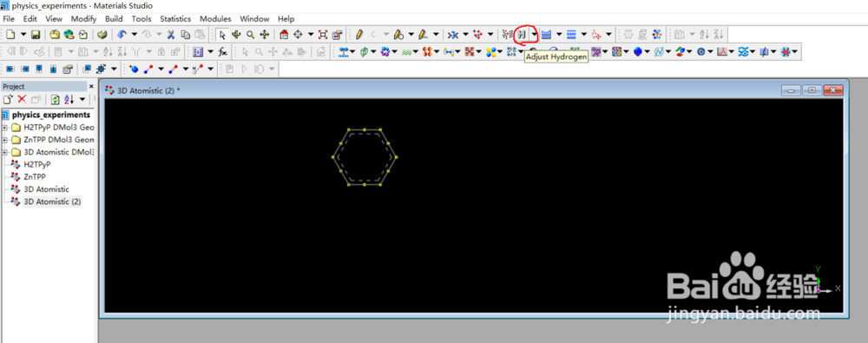Open the Tools menu
The width and height of the screenshot is (868, 343).
(141, 19)
